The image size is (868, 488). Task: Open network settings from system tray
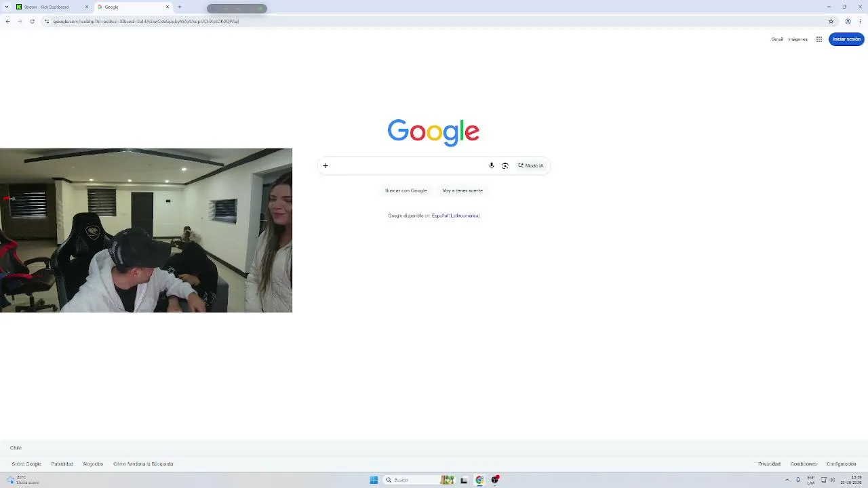pos(824,480)
